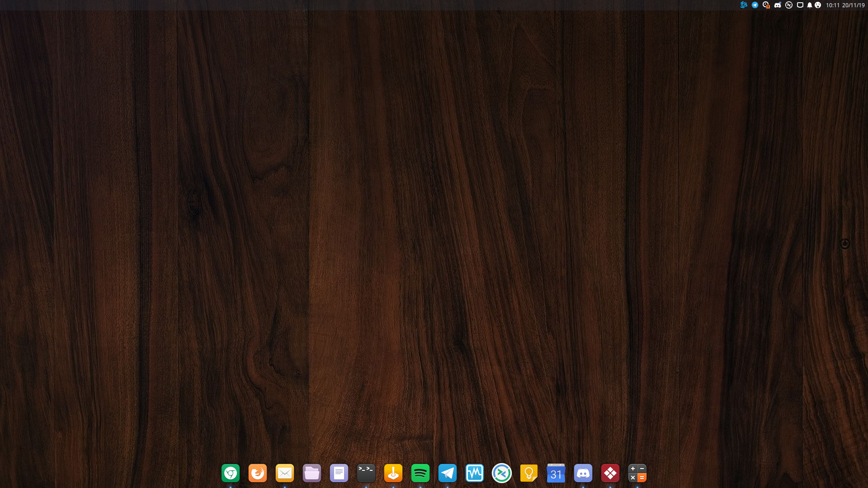Open the Mail app in dock
This screenshot has width=868, height=488.
point(285,473)
